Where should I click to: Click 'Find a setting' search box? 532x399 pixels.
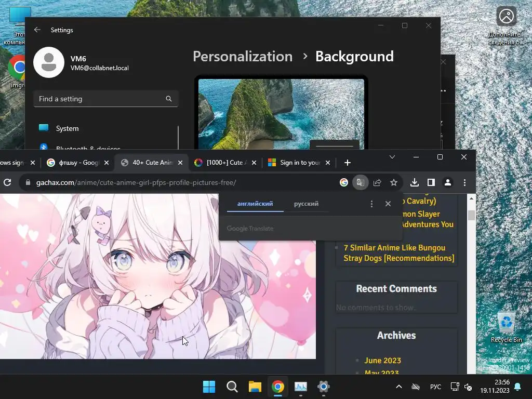click(105, 99)
